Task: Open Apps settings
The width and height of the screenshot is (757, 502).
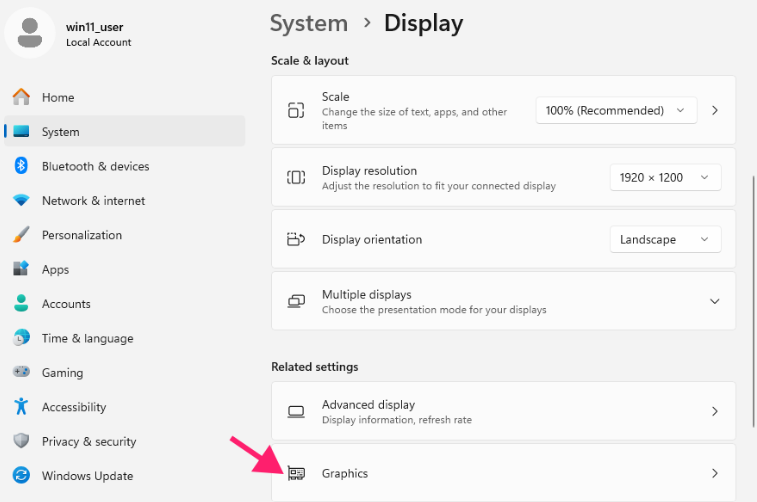Action: point(125,269)
